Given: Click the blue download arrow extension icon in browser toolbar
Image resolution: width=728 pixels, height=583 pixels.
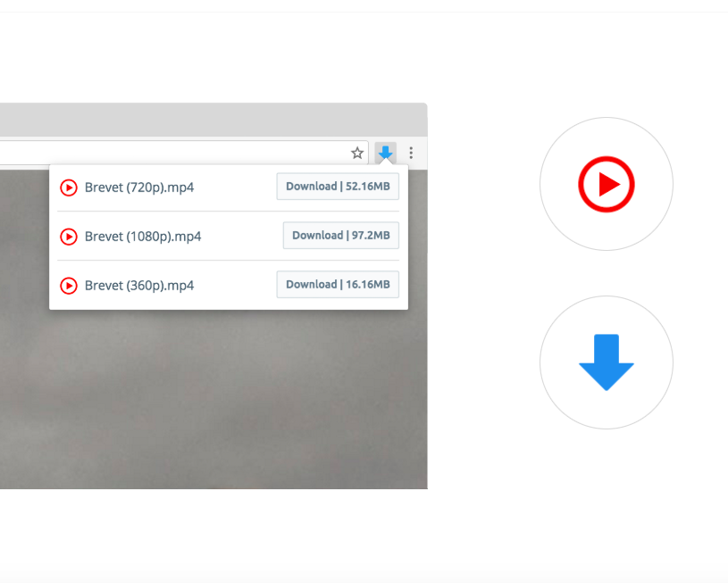Looking at the screenshot, I should coord(385,153).
